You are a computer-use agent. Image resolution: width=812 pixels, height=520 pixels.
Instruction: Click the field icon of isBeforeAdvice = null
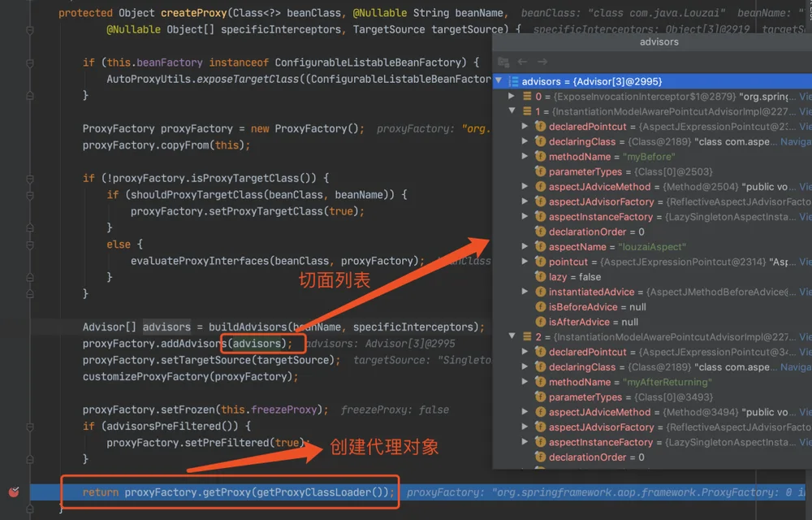(540, 306)
